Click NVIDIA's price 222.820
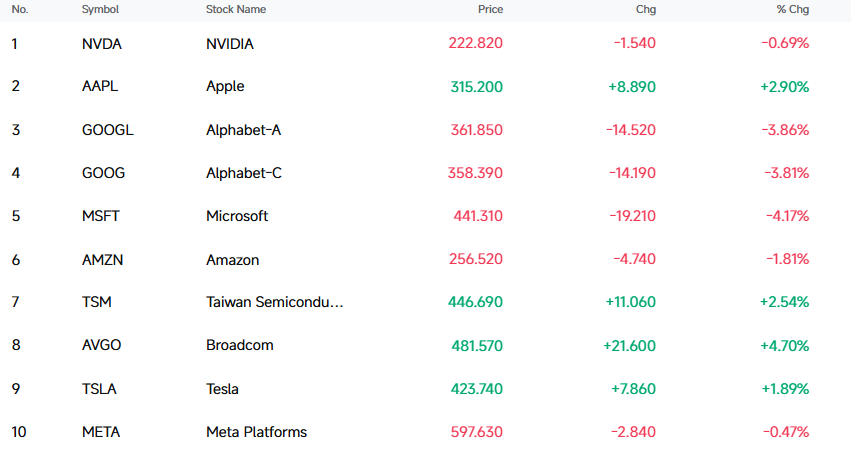Viewport: 851px width, 452px height. point(475,43)
